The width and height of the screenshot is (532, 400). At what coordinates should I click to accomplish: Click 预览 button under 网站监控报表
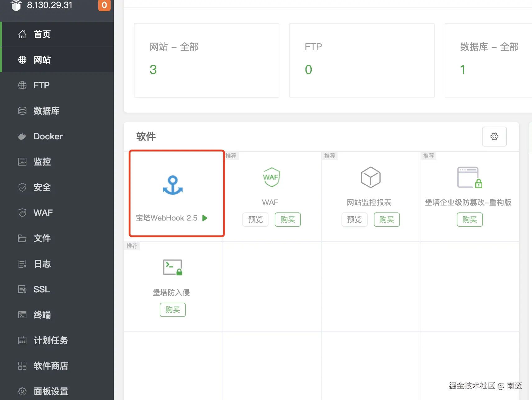point(355,220)
